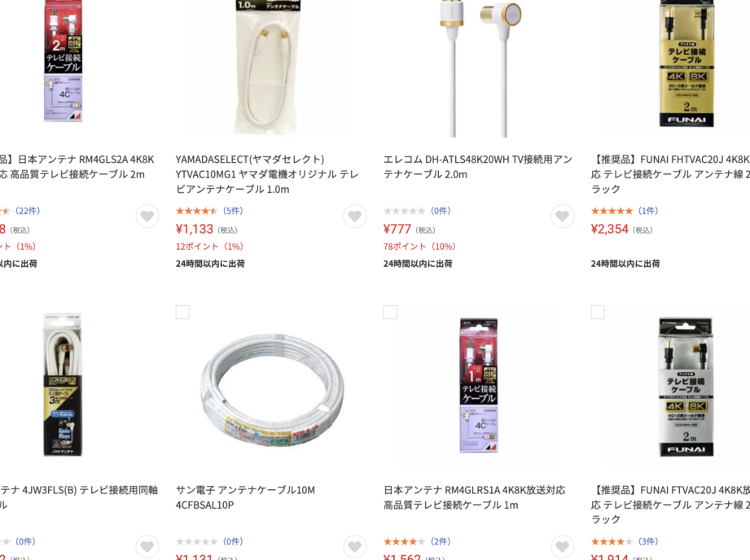
Task: Favorite the YAMADASELECT antenna cable with heart icon
Action: tap(355, 217)
